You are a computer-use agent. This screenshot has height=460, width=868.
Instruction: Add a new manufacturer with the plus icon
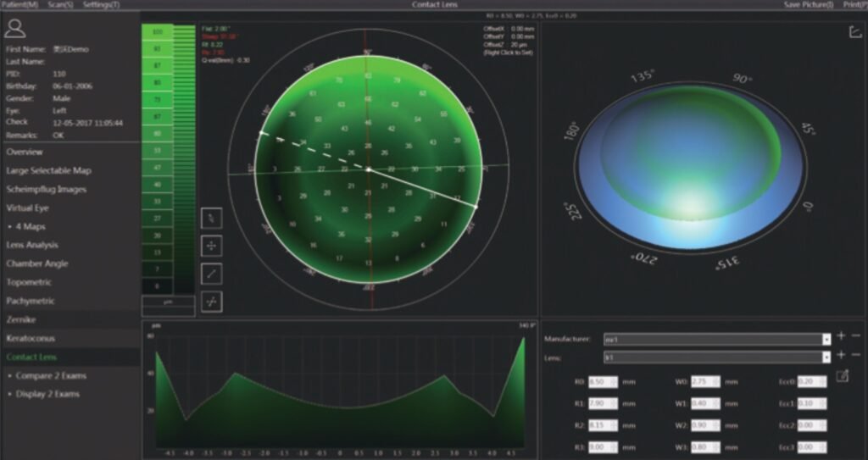point(841,337)
